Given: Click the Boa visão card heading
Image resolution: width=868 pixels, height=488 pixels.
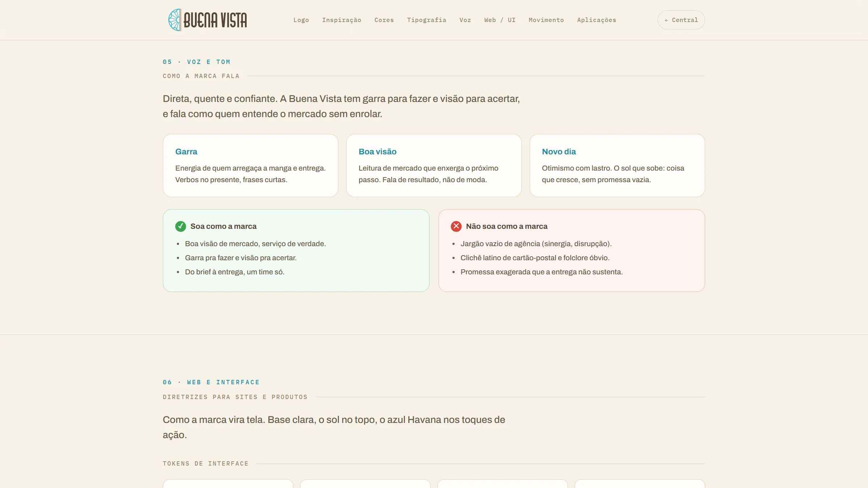Looking at the screenshot, I should coord(377,151).
